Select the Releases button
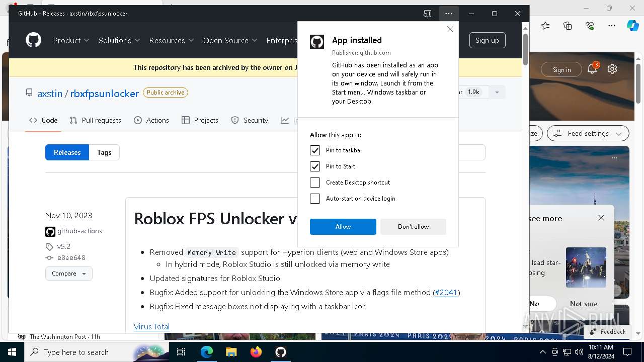The height and width of the screenshot is (362, 644). (x=67, y=152)
